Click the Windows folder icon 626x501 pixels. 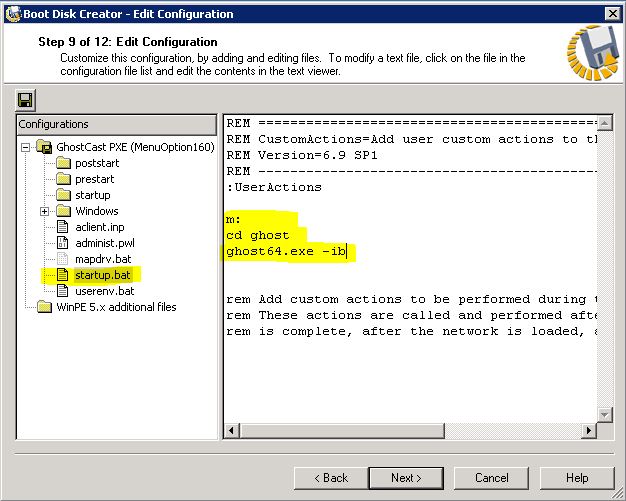pos(63,211)
